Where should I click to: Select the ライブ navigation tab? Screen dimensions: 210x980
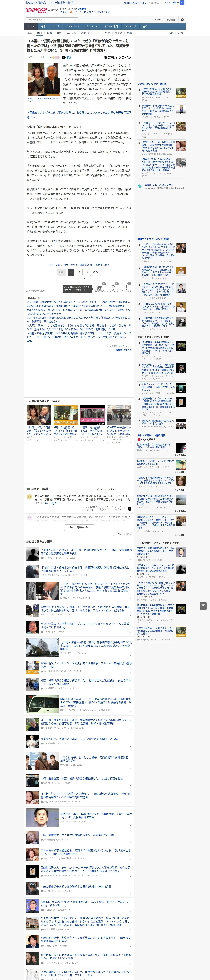pos(56,27)
